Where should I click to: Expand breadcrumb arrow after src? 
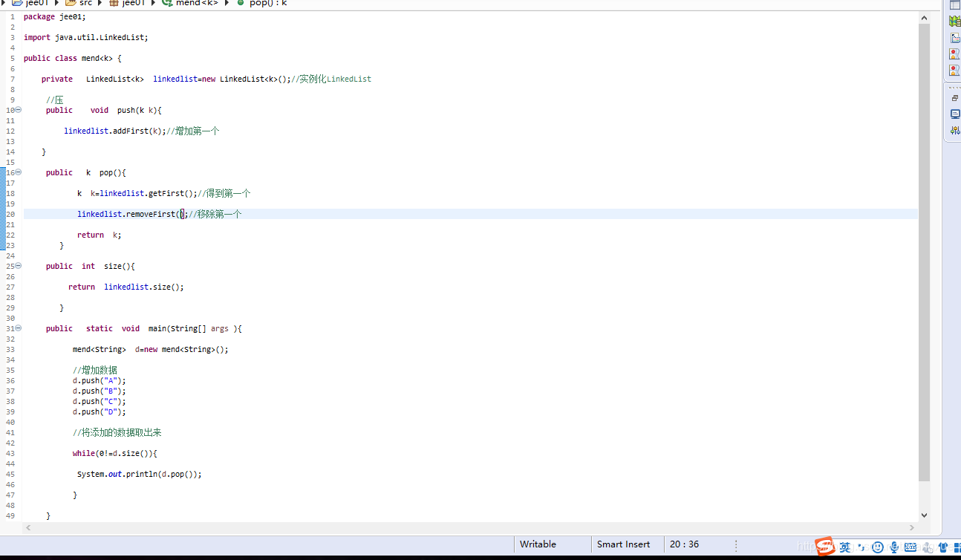coord(101,3)
